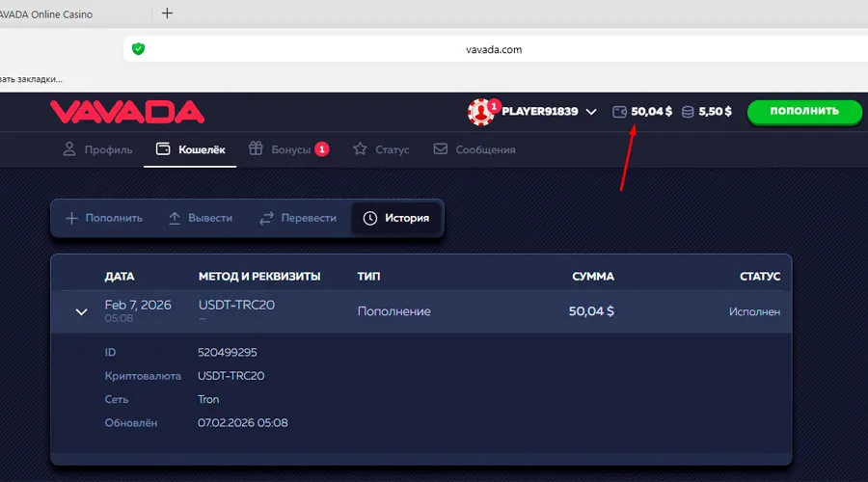
Task: Open a new browser tab with plus
Action: (167, 13)
